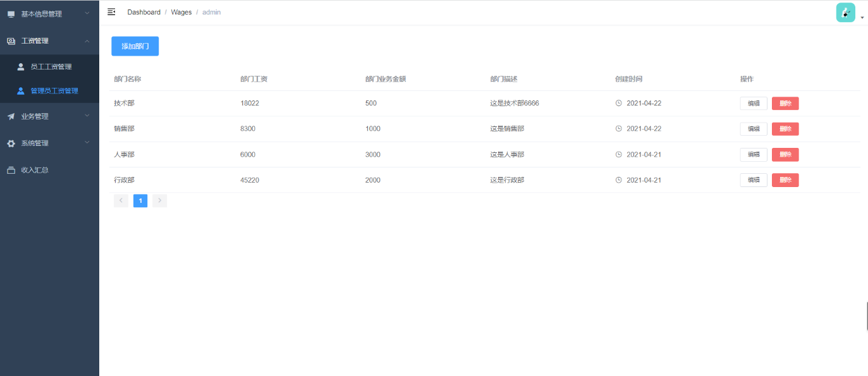The image size is (868, 376).
Task: Click the 技术部 name cell
Action: [x=124, y=103]
